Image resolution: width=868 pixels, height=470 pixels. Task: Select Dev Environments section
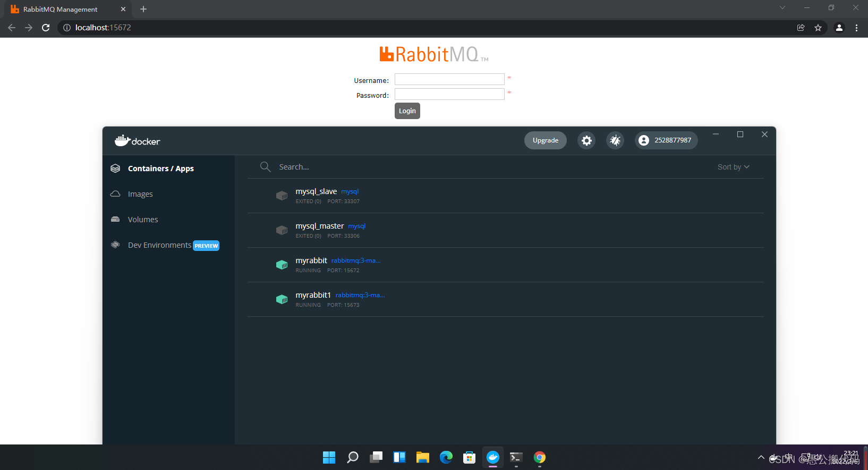click(x=159, y=245)
